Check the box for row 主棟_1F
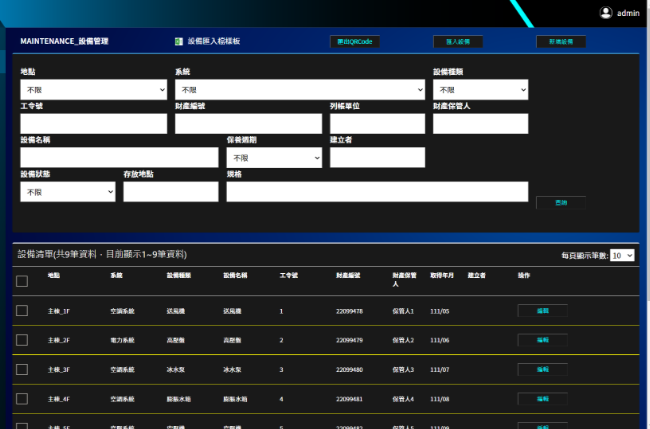The image size is (650, 429). [22, 311]
